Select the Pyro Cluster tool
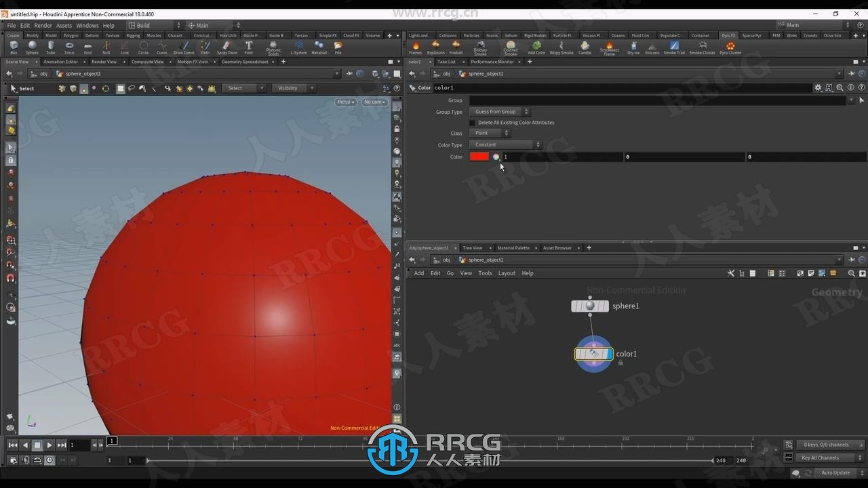868x488 pixels. [730, 47]
